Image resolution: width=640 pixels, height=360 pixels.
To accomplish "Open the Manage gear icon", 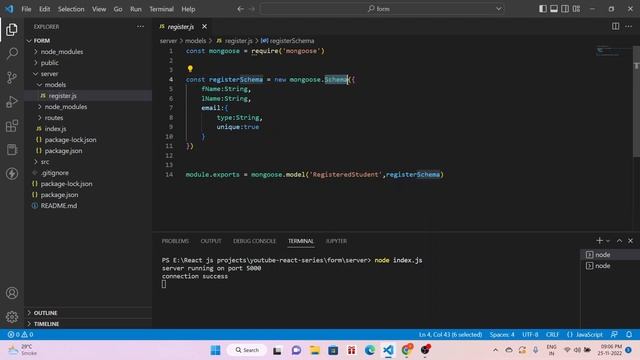I will pyautogui.click(x=12, y=317).
